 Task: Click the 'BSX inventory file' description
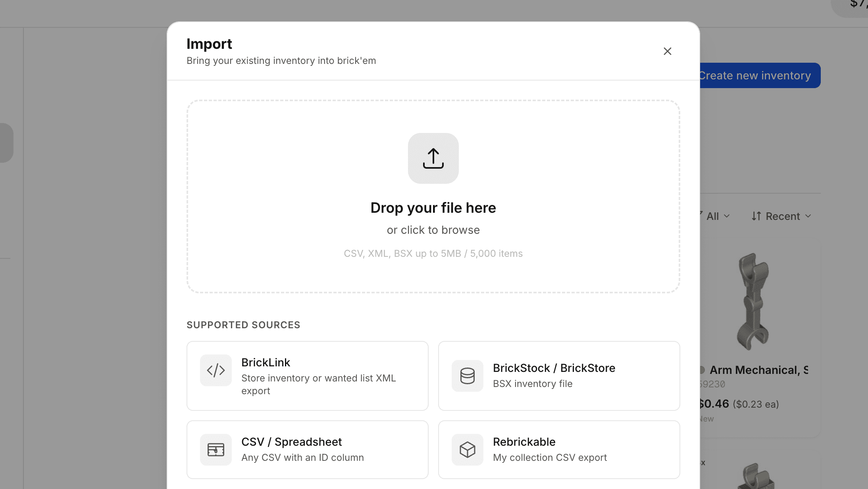pos(533,384)
